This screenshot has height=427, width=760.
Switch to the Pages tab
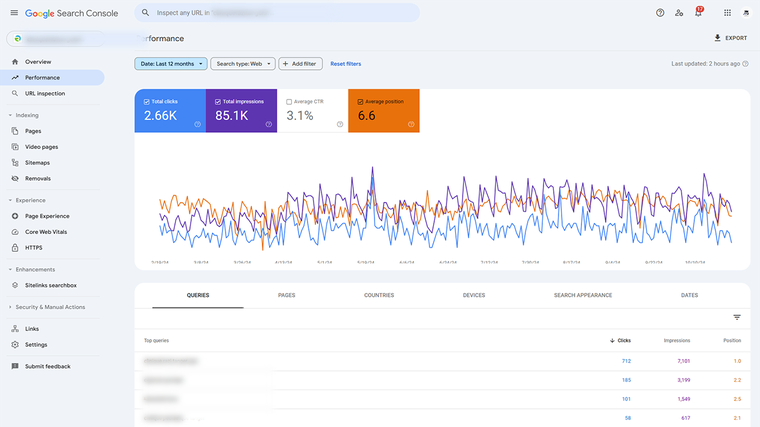(286, 295)
